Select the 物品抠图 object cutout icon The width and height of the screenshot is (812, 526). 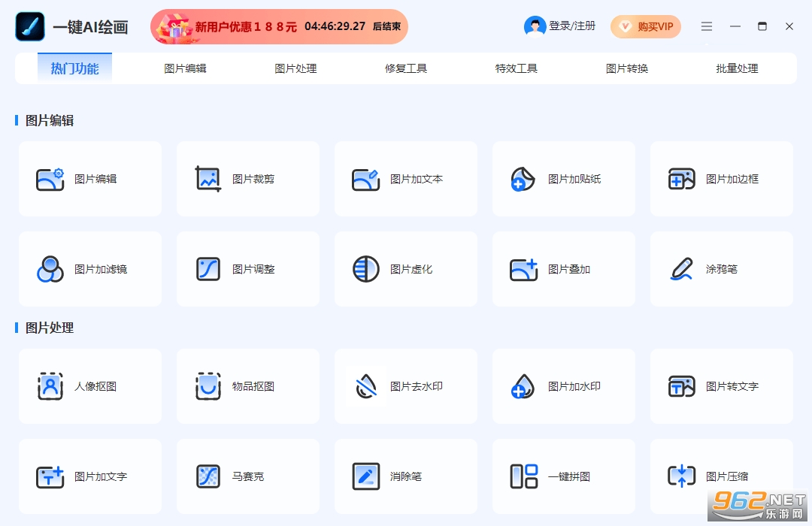(208, 386)
